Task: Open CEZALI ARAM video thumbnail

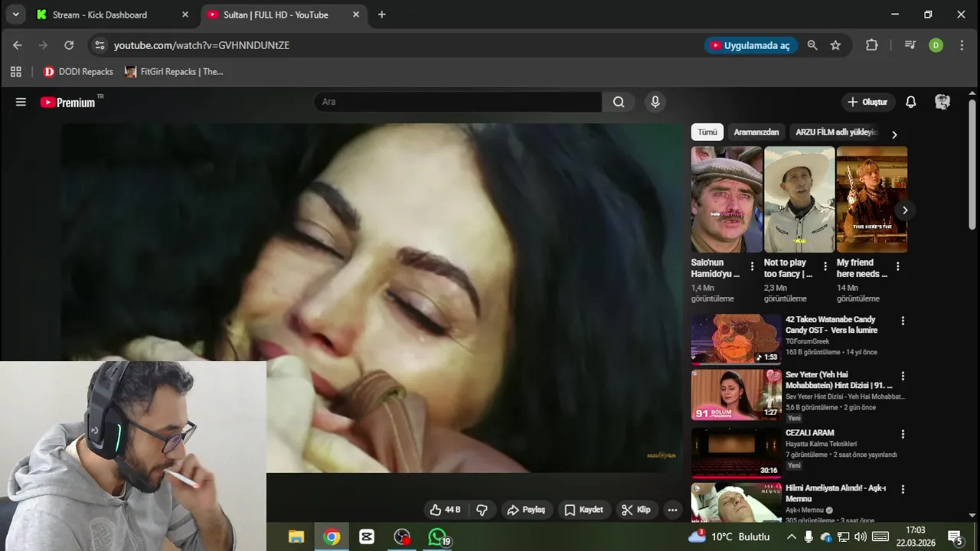Action: pos(736,452)
